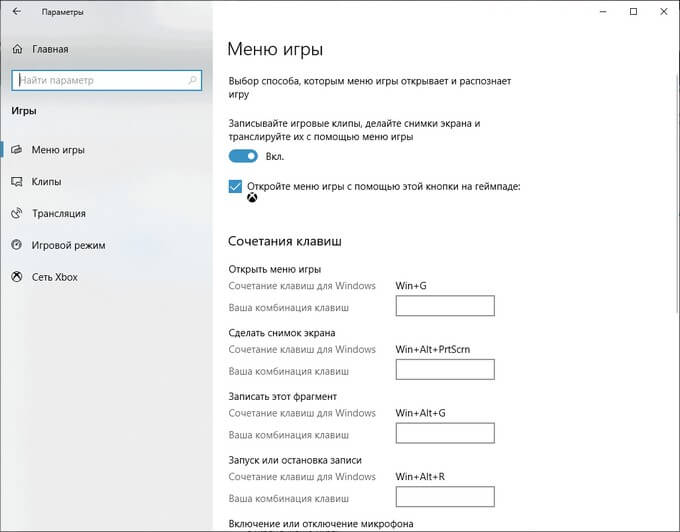Screen dimensions: 680x532
Task: Open the Главная home icon
Action: tap(17, 49)
